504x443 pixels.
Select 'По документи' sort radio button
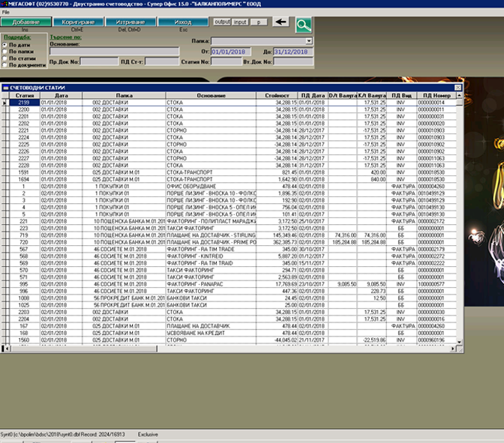[x=4, y=64]
